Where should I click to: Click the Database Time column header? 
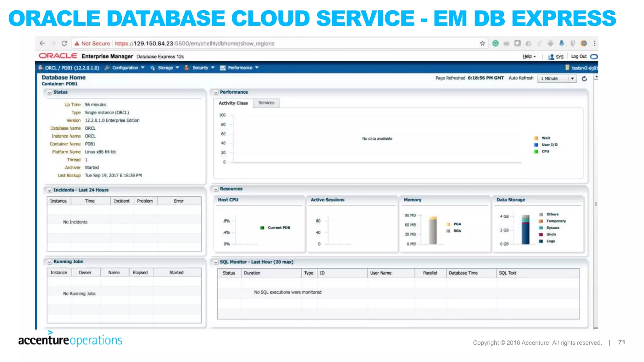coord(471,273)
